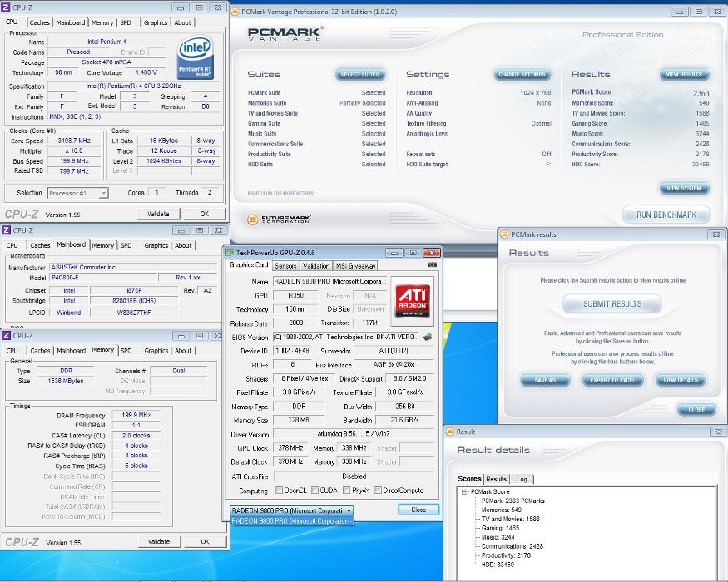Click the Bus Interface value AGP 8x @ 28x

[394, 364]
